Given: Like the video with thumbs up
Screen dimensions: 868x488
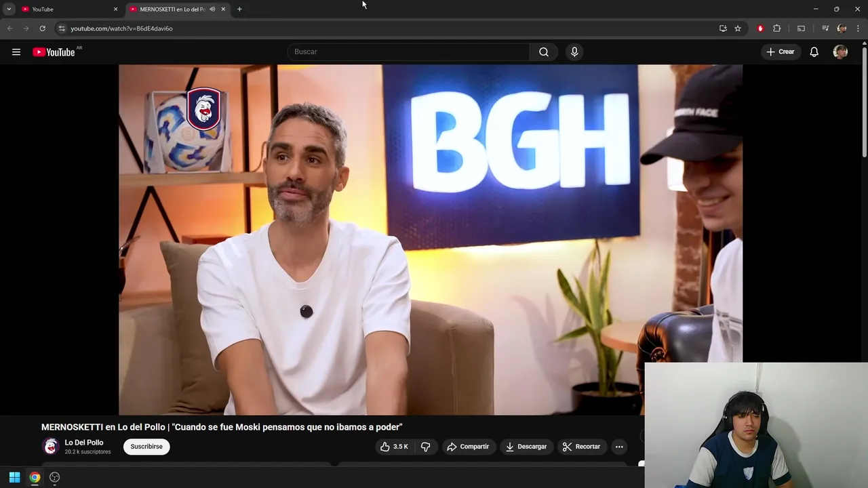Looking at the screenshot, I should coord(394,447).
